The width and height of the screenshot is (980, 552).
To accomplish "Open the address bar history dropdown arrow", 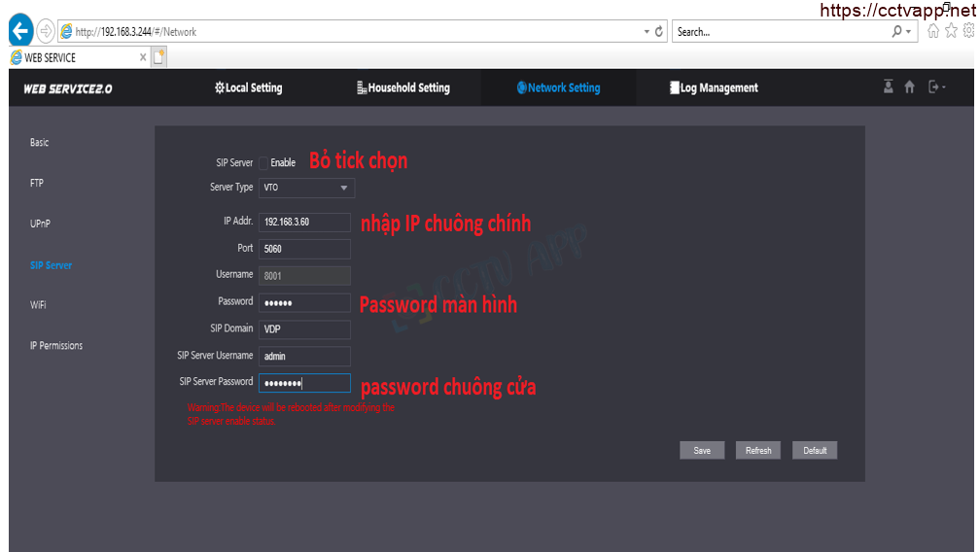I will [x=647, y=32].
